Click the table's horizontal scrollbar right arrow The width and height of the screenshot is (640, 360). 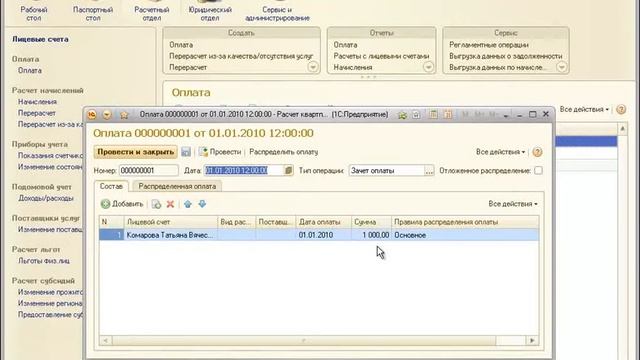[532, 340]
